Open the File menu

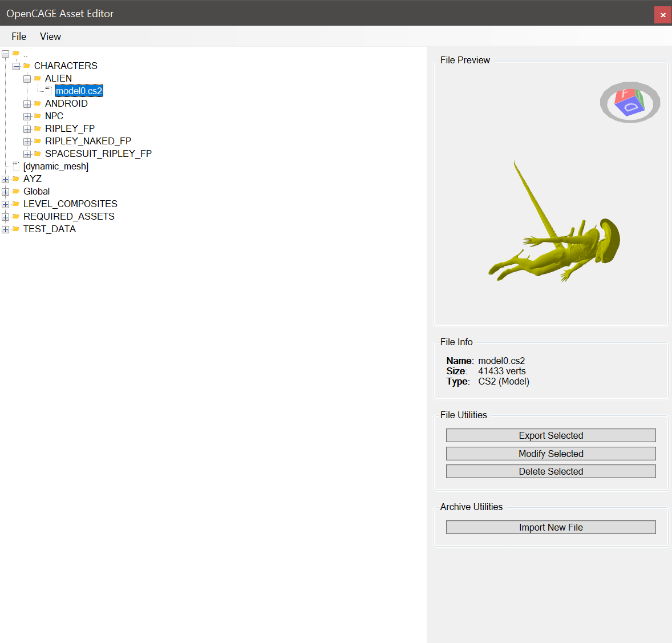[19, 37]
